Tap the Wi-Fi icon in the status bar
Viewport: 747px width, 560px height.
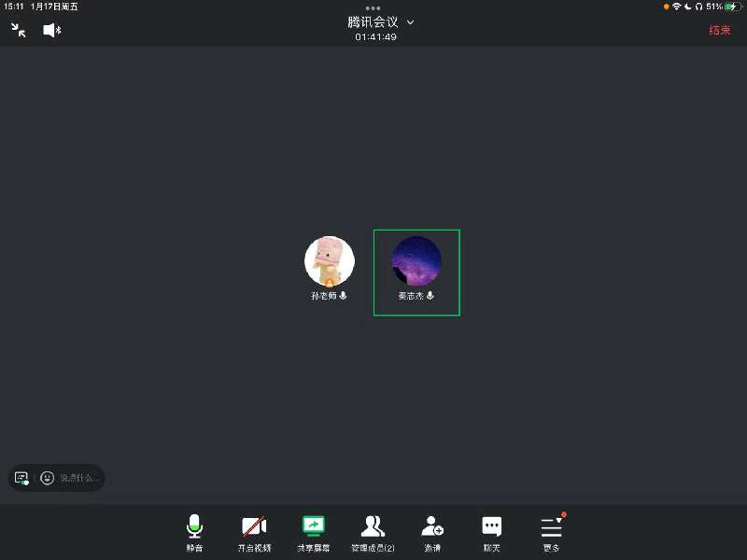[676, 7]
